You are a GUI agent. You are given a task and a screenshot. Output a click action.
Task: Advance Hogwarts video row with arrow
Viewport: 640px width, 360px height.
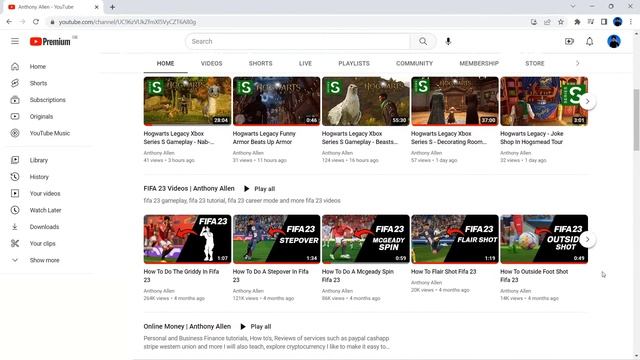(x=587, y=101)
